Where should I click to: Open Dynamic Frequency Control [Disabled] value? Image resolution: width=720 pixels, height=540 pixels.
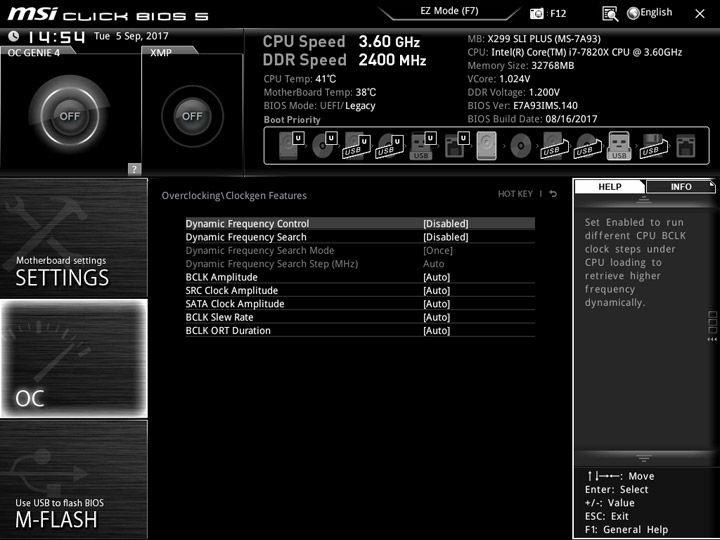tap(445, 224)
